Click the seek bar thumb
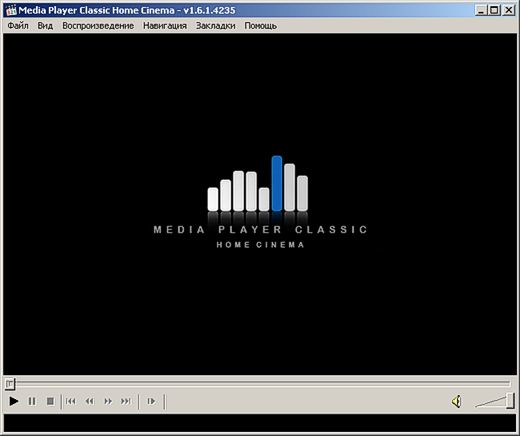Image resolution: width=520 pixels, height=436 pixels. pos(10,384)
